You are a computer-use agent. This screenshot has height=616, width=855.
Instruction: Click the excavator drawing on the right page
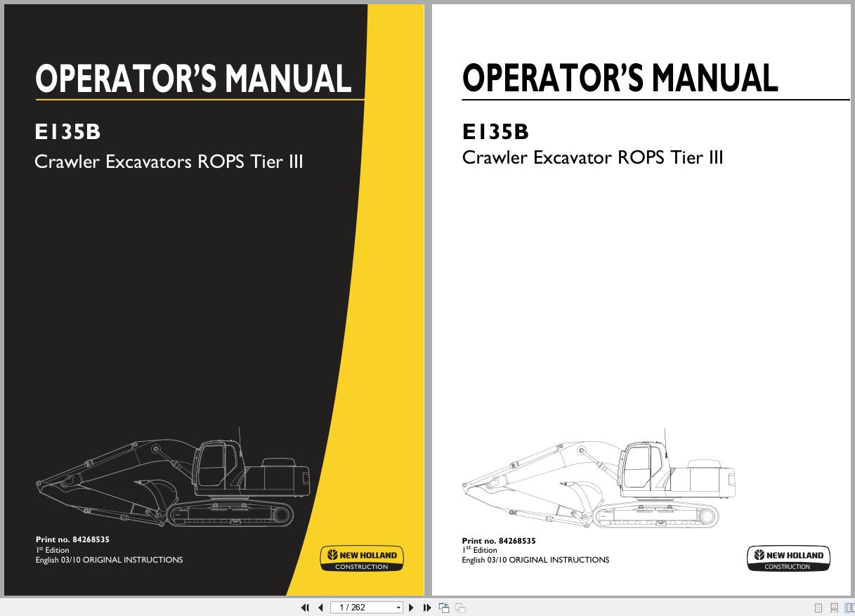pyautogui.click(x=597, y=485)
